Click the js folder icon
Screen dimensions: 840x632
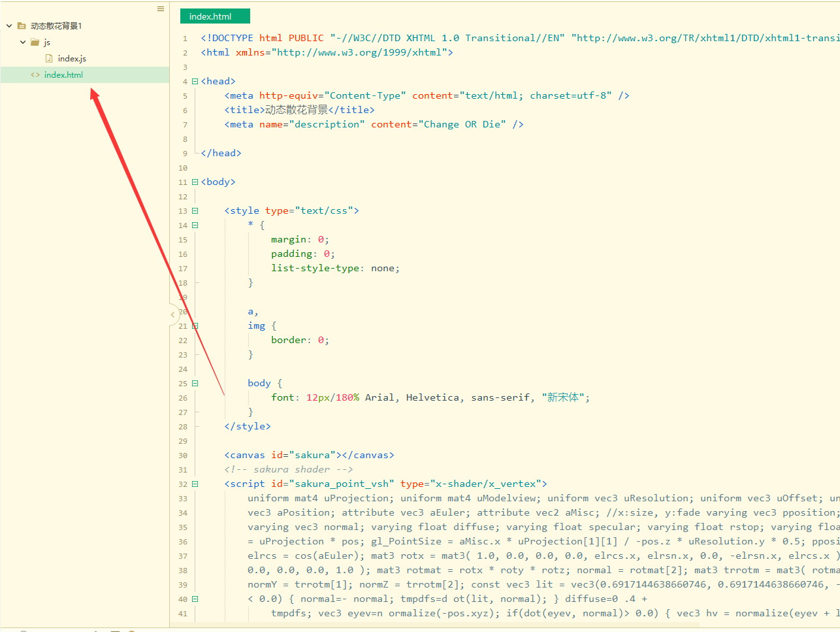35,42
